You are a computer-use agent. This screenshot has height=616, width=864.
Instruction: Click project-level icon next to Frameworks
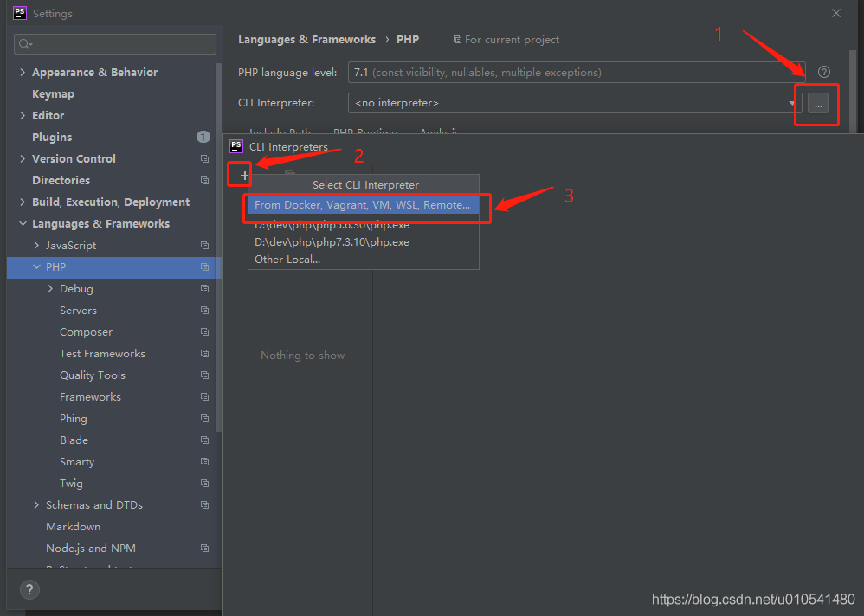coord(205,397)
